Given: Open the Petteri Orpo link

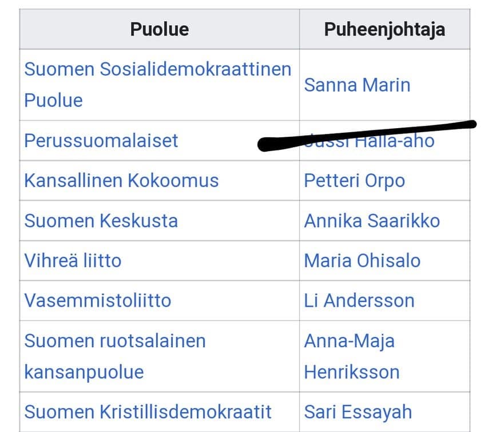Looking at the screenshot, I should (354, 181).
